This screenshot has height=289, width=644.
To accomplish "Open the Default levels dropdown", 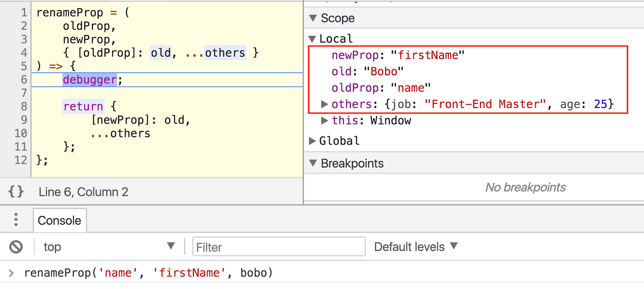I will (x=416, y=246).
